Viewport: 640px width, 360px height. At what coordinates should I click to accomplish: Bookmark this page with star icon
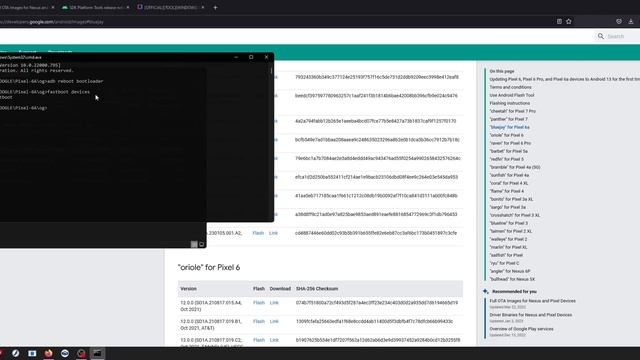pos(569,21)
